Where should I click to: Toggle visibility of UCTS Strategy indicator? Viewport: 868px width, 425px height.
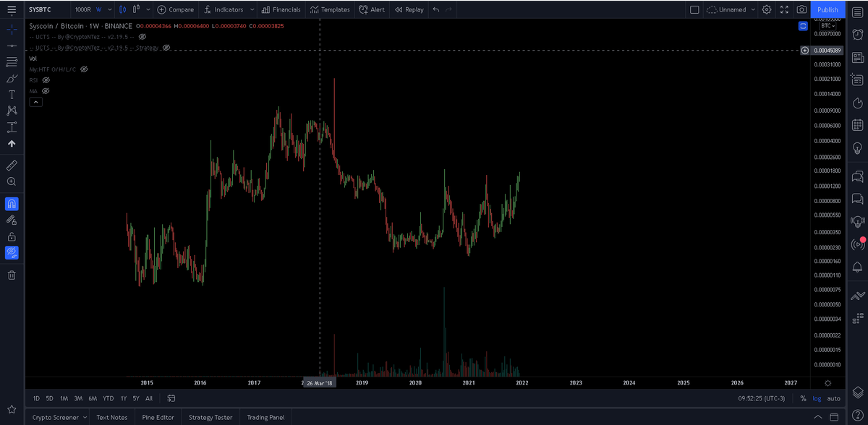[x=166, y=47]
